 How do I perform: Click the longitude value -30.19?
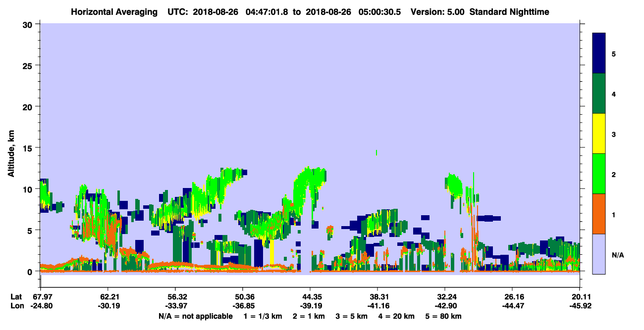tap(107, 306)
